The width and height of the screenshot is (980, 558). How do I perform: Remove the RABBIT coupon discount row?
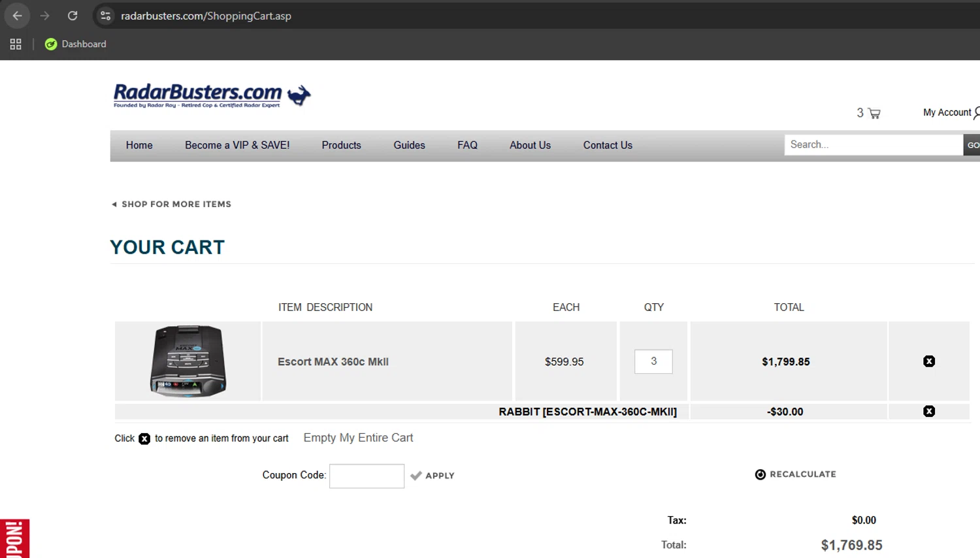pyautogui.click(x=929, y=411)
